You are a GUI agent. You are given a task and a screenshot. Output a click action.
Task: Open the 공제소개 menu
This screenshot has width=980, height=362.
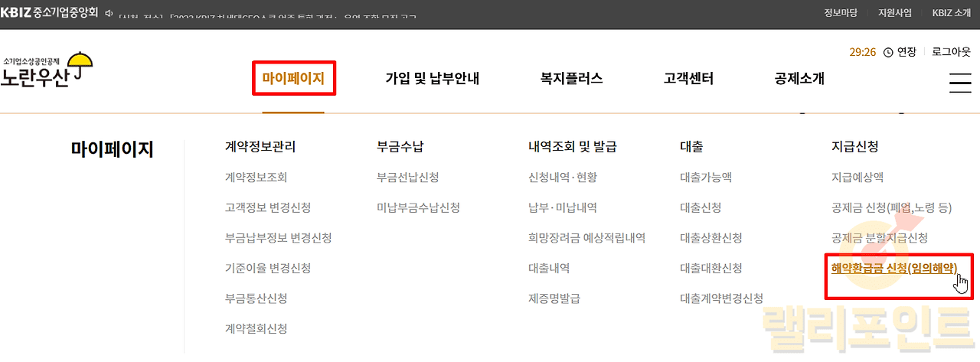click(x=799, y=79)
